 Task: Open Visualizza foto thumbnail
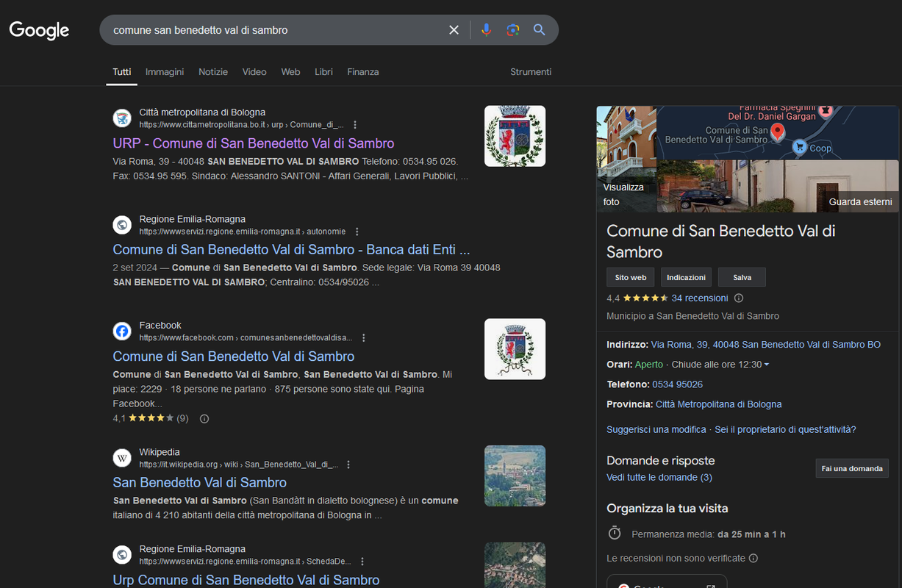pos(626,159)
